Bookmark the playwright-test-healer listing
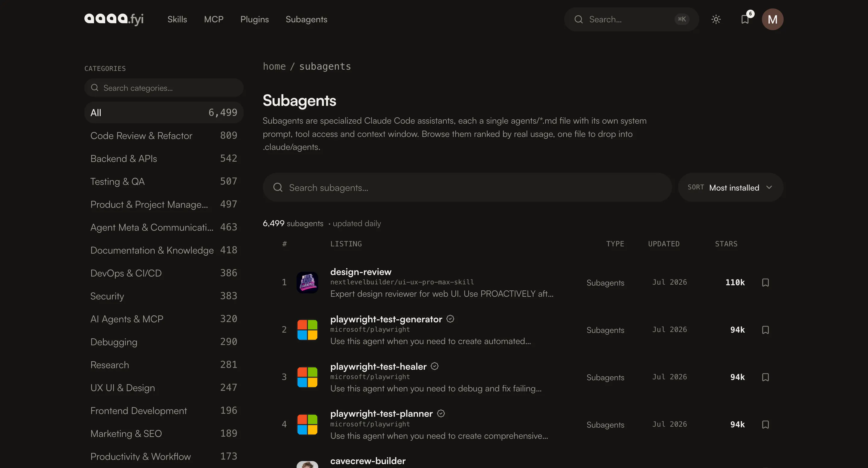The image size is (868, 468). (x=765, y=377)
